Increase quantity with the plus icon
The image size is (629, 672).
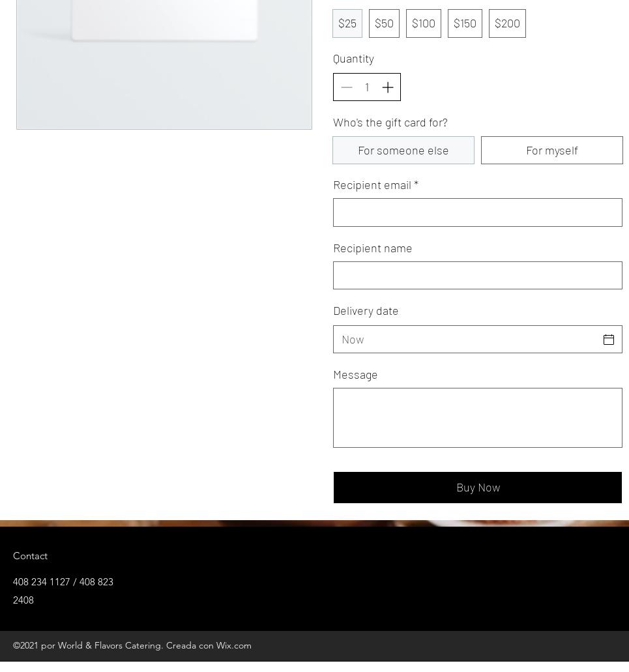point(388,87)
